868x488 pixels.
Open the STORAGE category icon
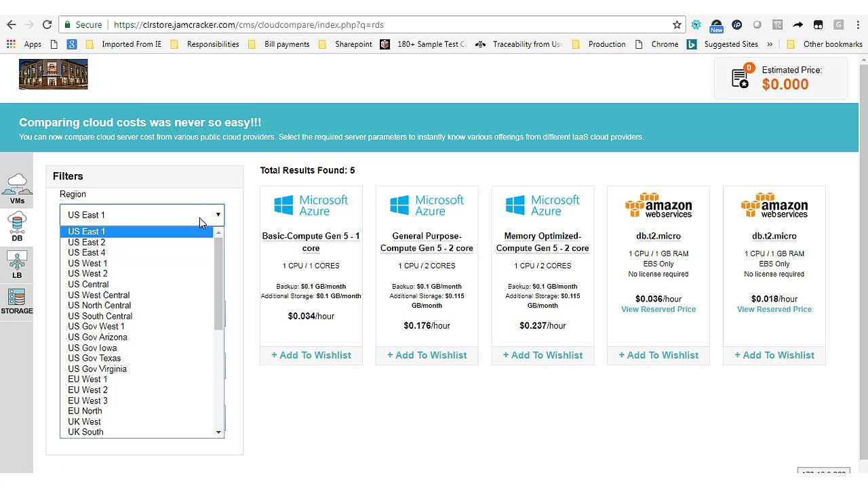click(17, 302)
